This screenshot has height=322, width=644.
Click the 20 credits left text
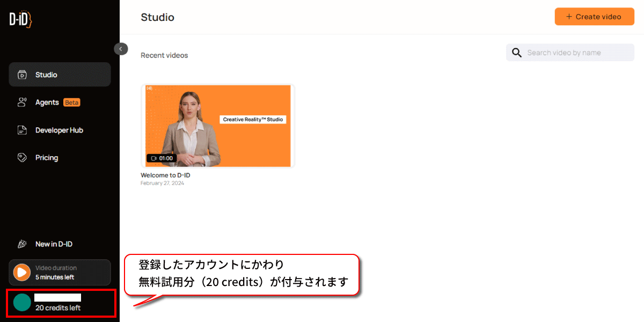58,308
